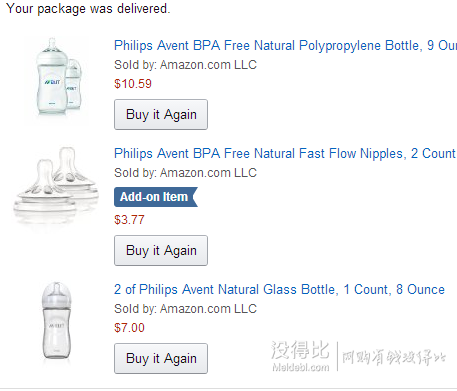
Task: Open the Natural Glass Bottle 8 Ounce link
Action: coord(279,289)
